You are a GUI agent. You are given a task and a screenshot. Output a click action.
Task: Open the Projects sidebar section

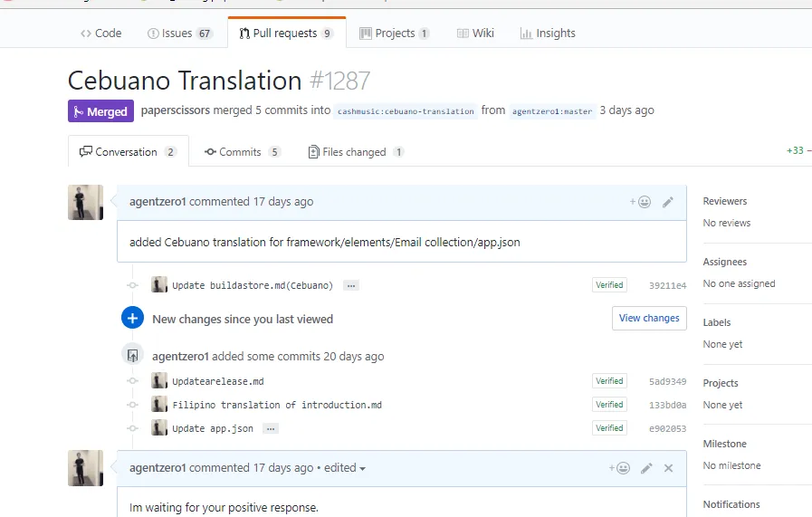(x=721, y=383)
